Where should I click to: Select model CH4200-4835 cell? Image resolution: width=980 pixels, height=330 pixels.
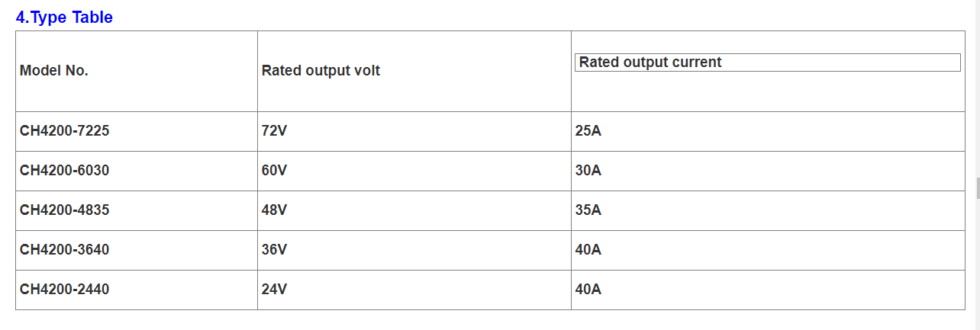click(137, 210)
